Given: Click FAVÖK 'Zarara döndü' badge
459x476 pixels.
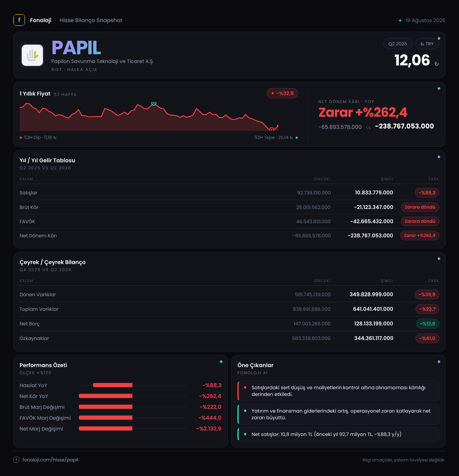Looking at the screenshot, I should point(420,221).
